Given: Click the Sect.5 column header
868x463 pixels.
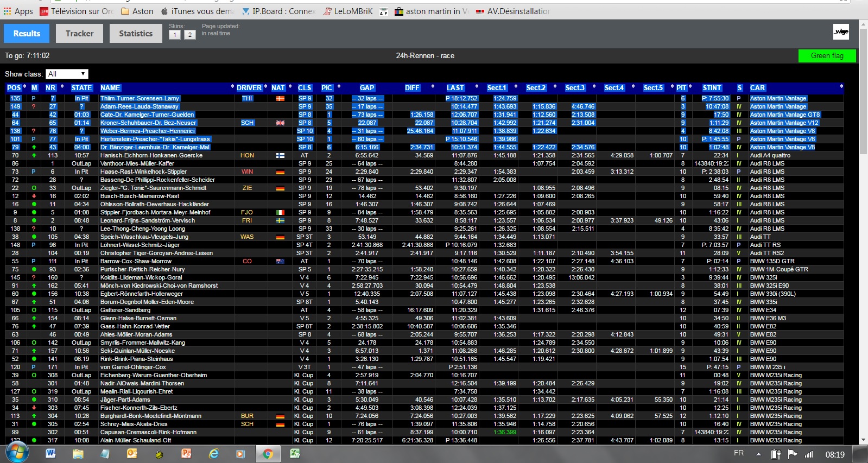Looking at the screenshot, I should pyautogui.click(x=653, y=87).
